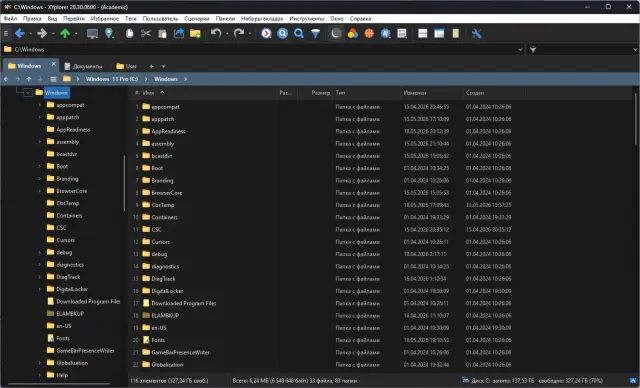This screenshot has height=388, width=640.
Task: Select the Fonts folder in file list
Action: 158,340
